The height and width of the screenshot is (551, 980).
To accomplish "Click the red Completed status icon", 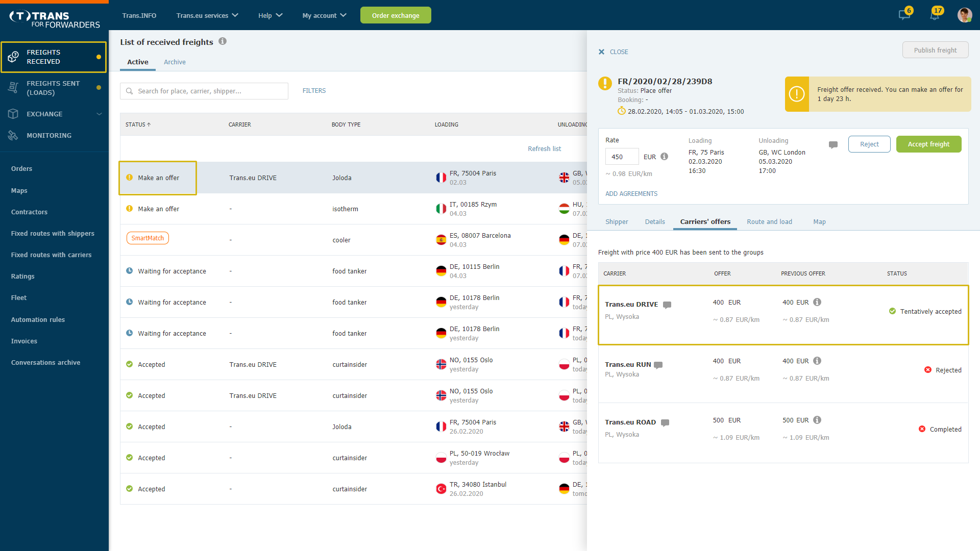I will tap(922, 429).
